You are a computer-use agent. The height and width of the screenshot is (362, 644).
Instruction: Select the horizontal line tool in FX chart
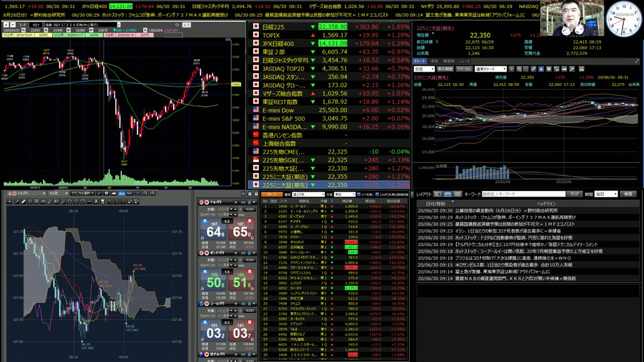click(x=89, y=202)
